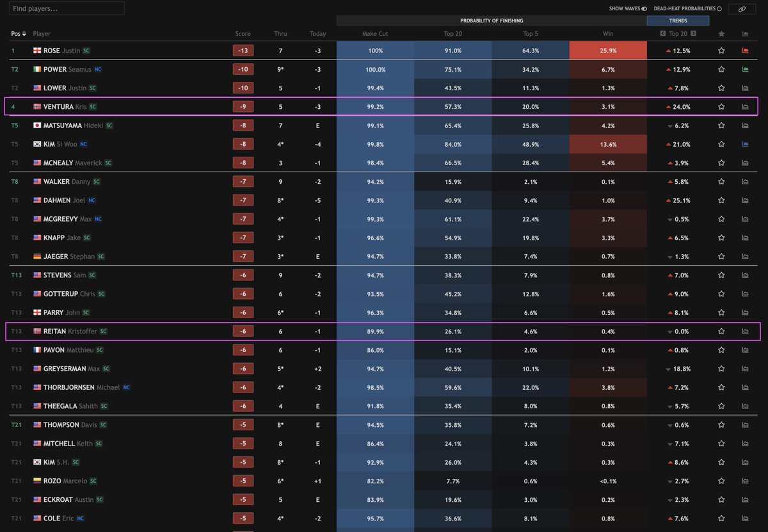Click ROSE Justin's 25.9% win cell

[608, 51]
